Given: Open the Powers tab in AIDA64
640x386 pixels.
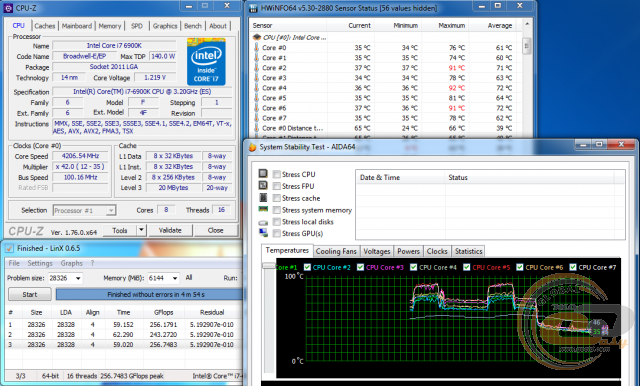Looking at the screenshot, I should (408, 251).
